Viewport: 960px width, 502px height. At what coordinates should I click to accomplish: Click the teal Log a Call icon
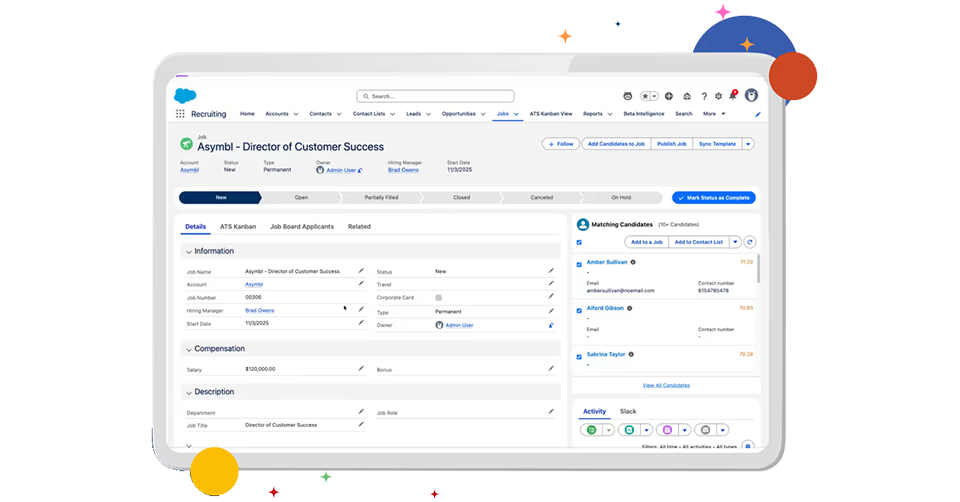[x=629, y=430]
